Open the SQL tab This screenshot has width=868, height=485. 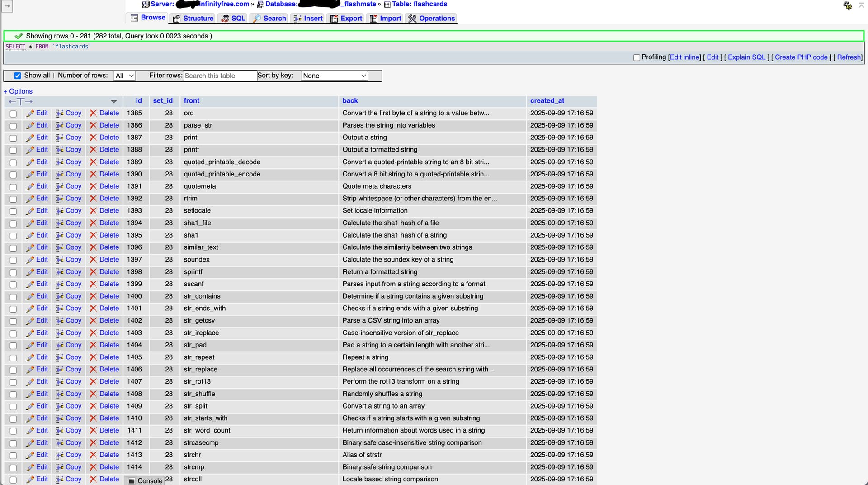[x=233, y=19]
